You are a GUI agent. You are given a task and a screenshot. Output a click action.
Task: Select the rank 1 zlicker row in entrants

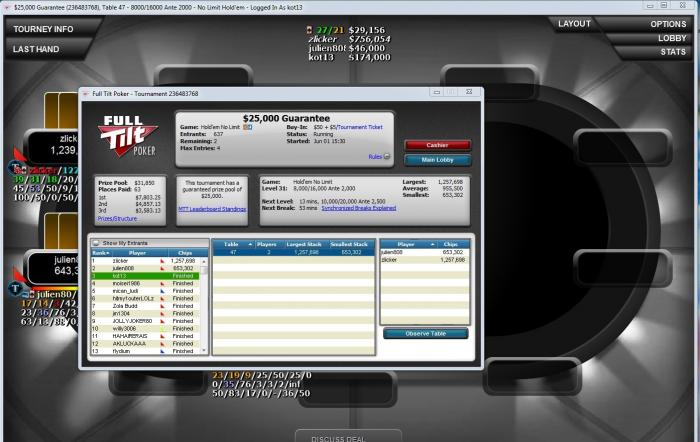point(145,261)
